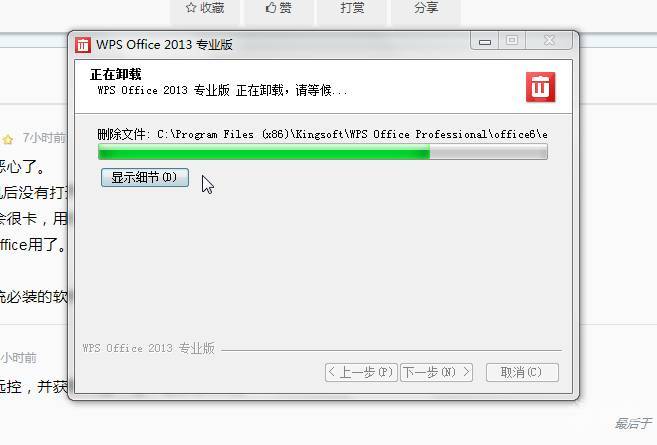This screenshot has width=657, height=445.
Task: Click the disabled maximize window button
Action: pos(512,41)
